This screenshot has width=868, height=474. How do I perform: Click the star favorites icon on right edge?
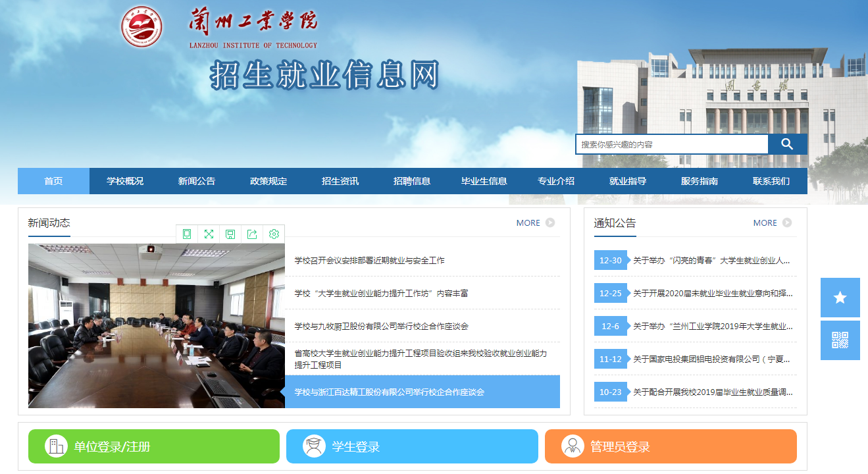840,298
